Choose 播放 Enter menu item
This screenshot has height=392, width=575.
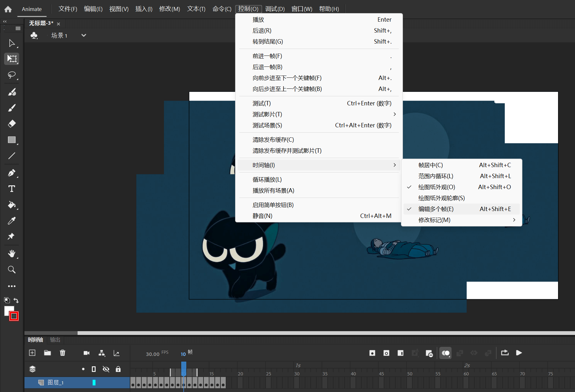pos(319,20)
